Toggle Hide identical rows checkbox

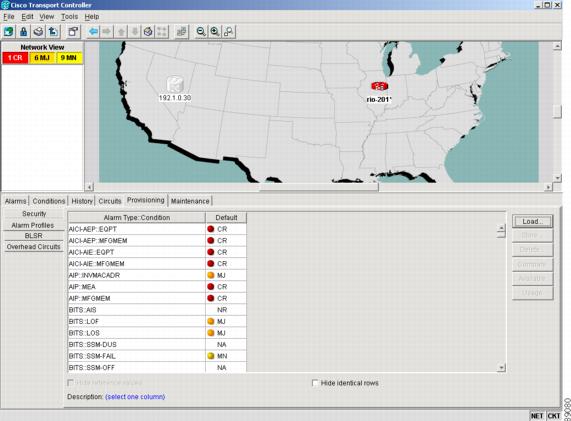[315, 383]
